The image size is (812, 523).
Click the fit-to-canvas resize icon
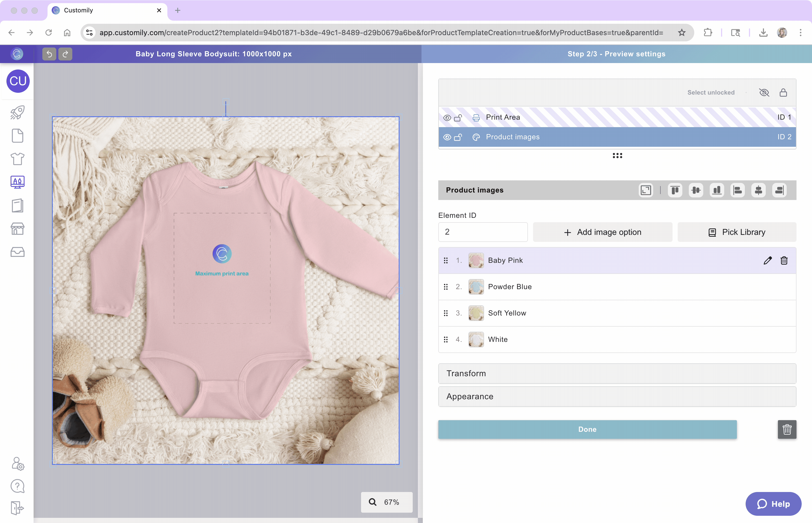point(646,190)
